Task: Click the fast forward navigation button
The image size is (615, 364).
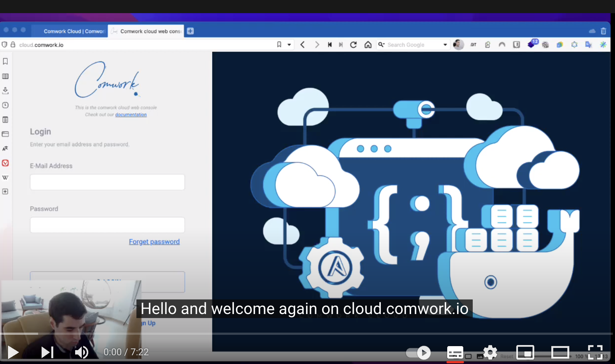Action: tap(341, 44)
